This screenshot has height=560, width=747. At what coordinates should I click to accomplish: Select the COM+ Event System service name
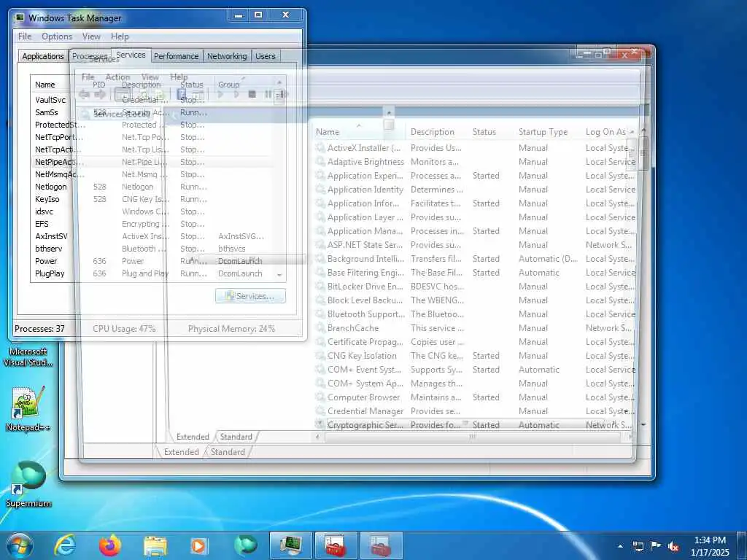[x=364, y=370]
